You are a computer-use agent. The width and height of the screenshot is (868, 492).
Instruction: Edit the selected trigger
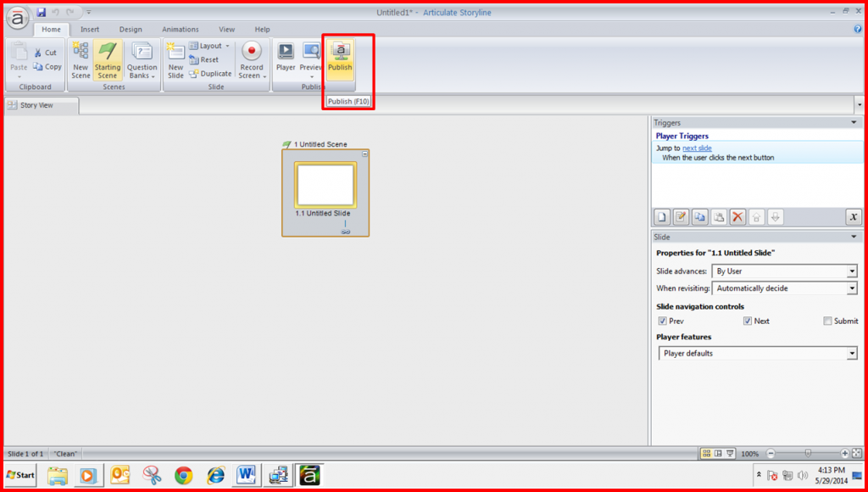click(681, 217)
